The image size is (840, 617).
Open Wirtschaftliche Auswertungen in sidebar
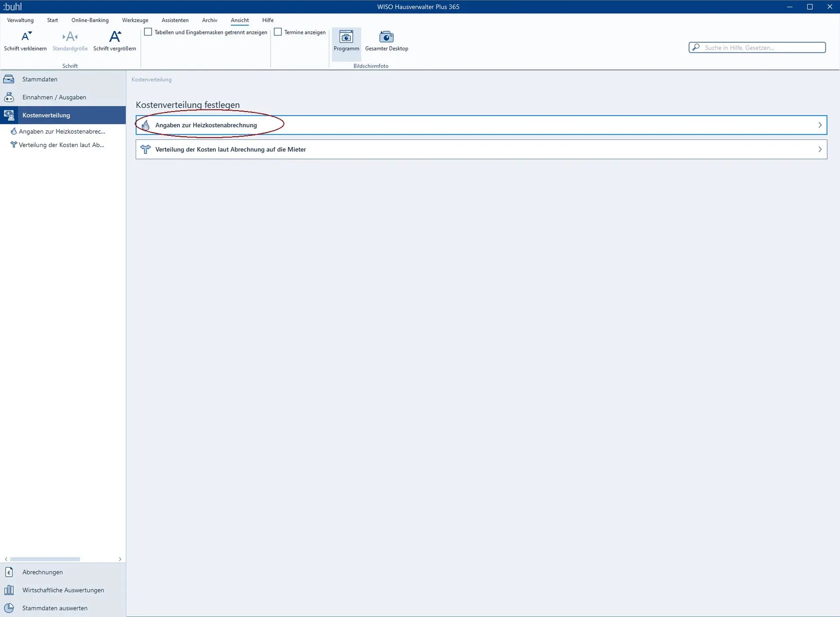pos(63,590)
